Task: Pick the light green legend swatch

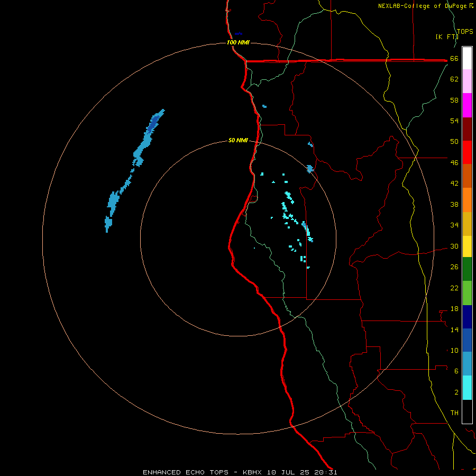Action: click(467, 293)
